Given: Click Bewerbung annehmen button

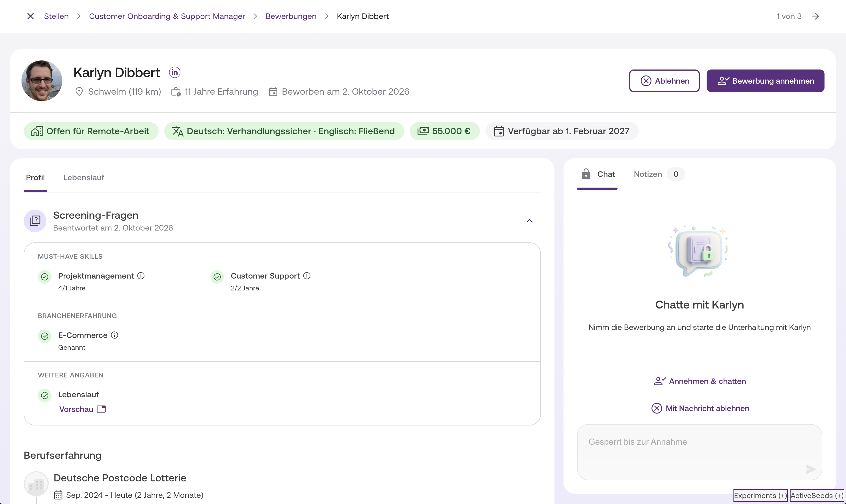Looking at the screenshot, I should click(x=765, y=81).
